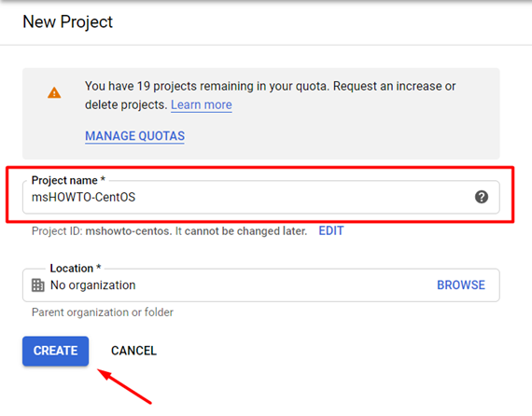Screen dimensions: 532x416
Task: Click the New Project page heading
Action: point(67,22)
